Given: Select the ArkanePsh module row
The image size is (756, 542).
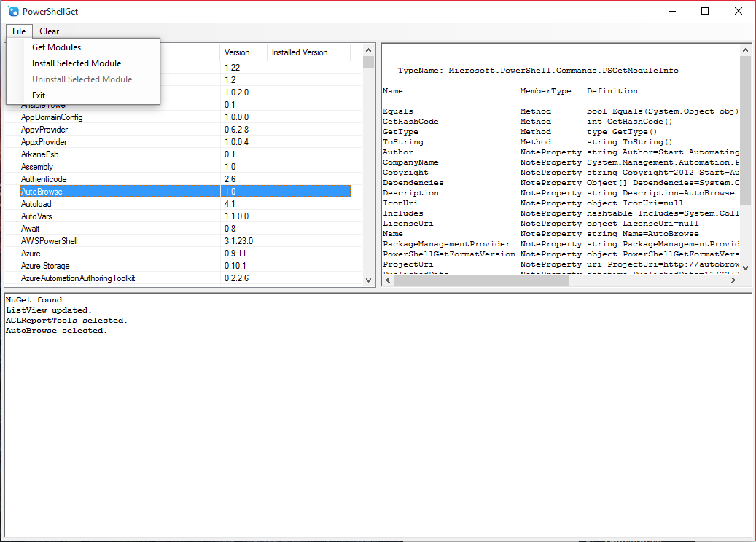Looking at the screenshot, I should (185, 154).
